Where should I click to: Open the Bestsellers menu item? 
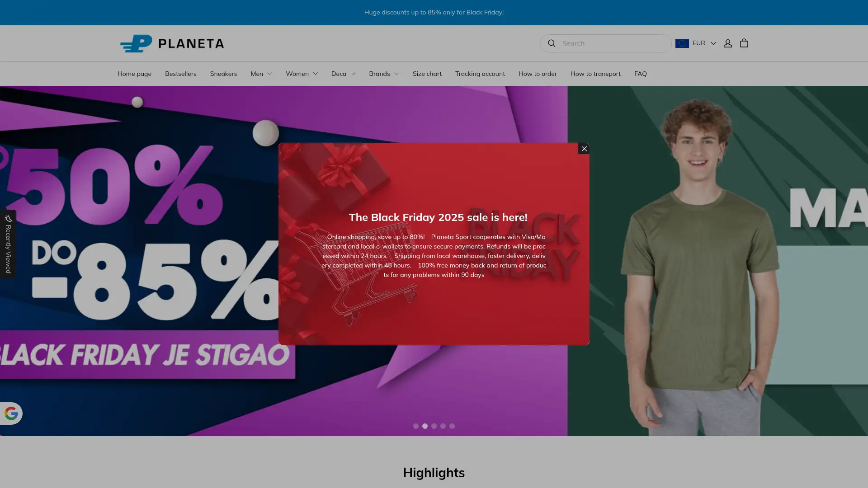(x=180, y=74)
